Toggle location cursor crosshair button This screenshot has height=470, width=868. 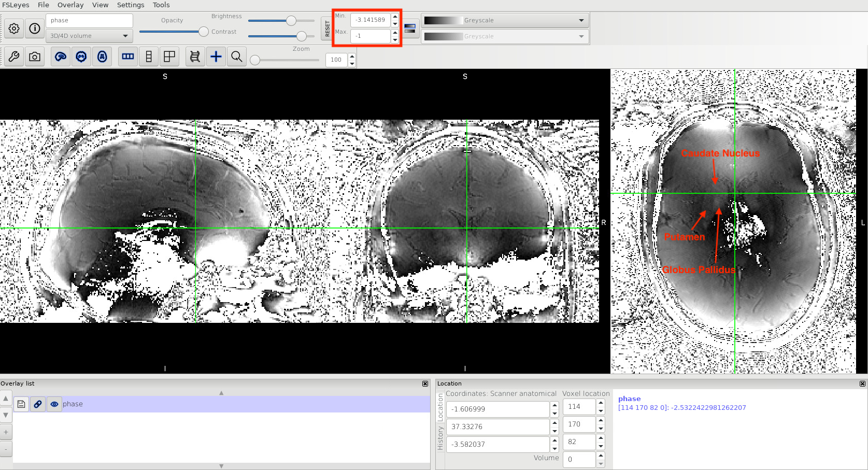[216, 56]
